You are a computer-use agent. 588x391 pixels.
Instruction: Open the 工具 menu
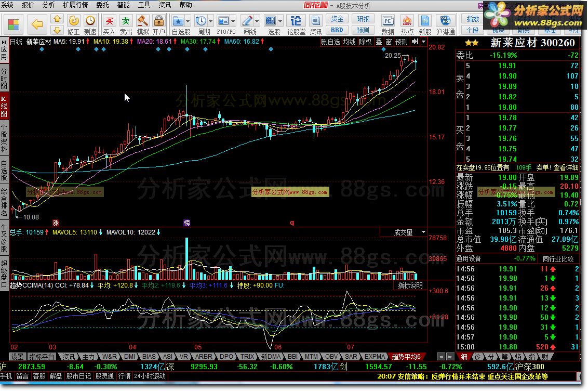[x=144, y=5]
